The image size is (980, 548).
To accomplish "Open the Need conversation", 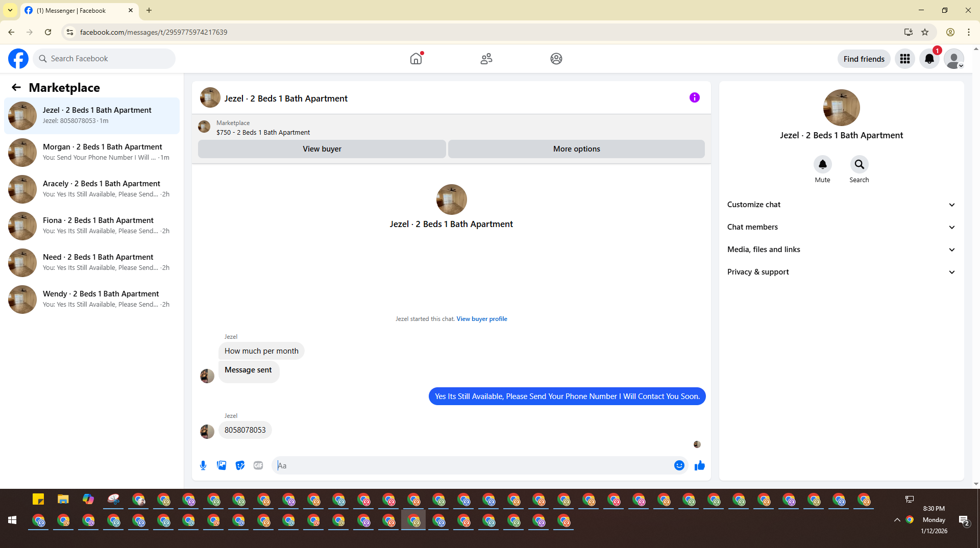I will 92,263.
